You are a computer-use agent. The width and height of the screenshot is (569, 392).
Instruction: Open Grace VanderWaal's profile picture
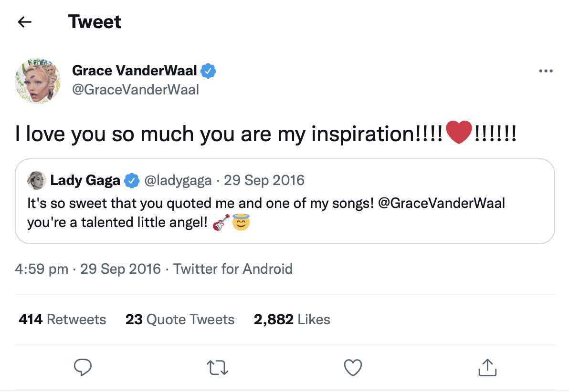(38, 81)
